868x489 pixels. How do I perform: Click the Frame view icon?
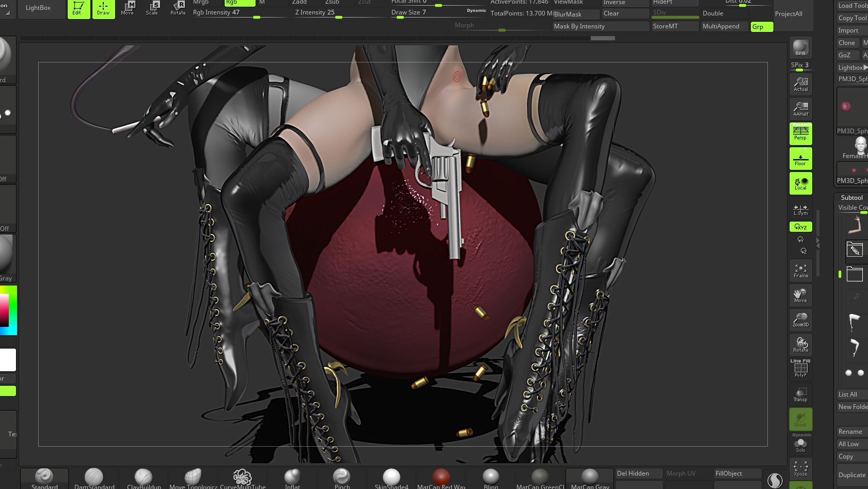click(x=800, y=271)
